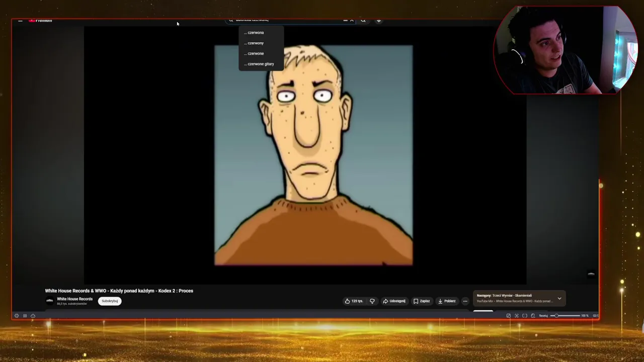The width and height of the screenshot is (644, 362).
Task: Click the capture snapshot icon in bottom bar
Action: pos(516,316)
